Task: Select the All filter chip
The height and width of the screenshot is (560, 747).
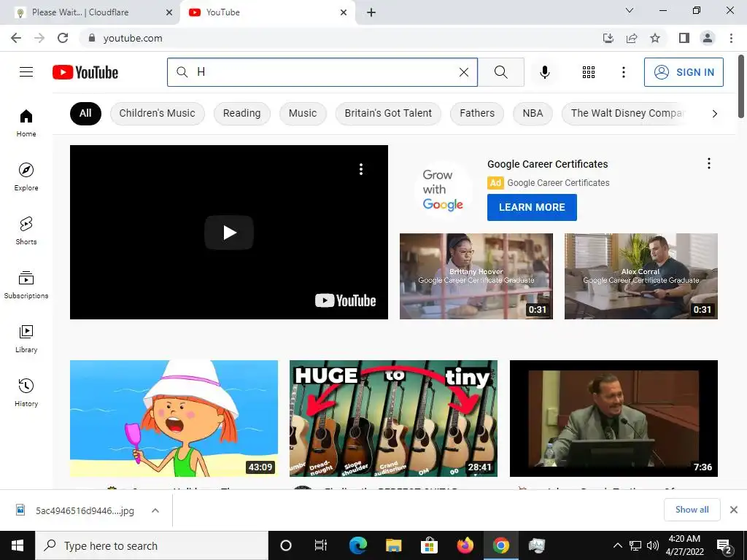Action: point(85,113)
